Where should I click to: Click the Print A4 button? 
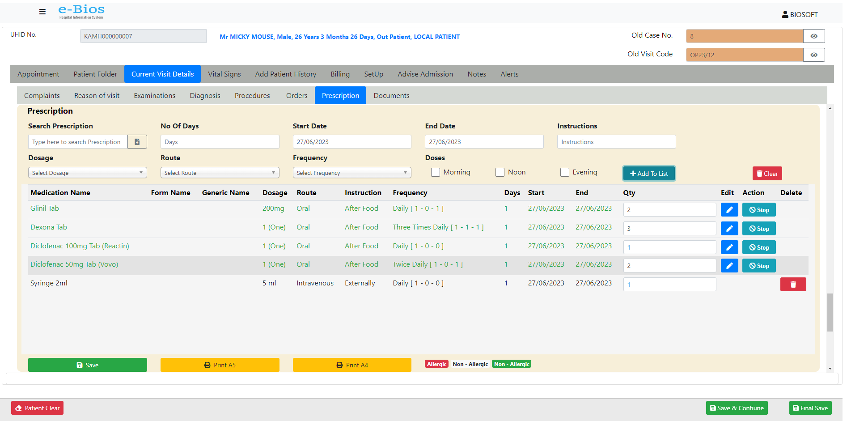click(352, 365)
